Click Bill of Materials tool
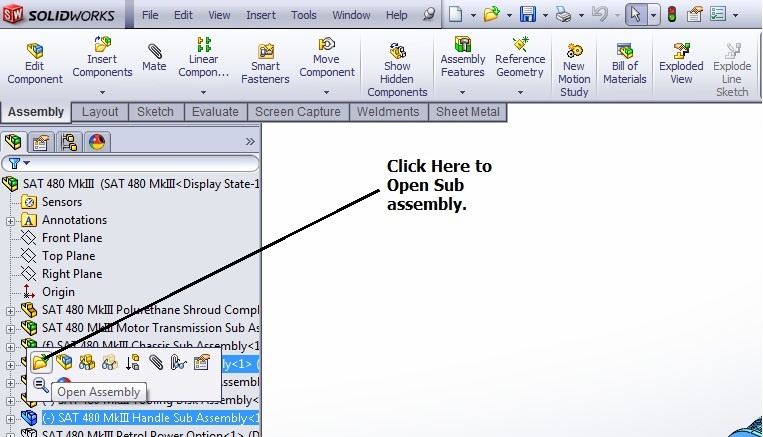 tap(625, 64)
